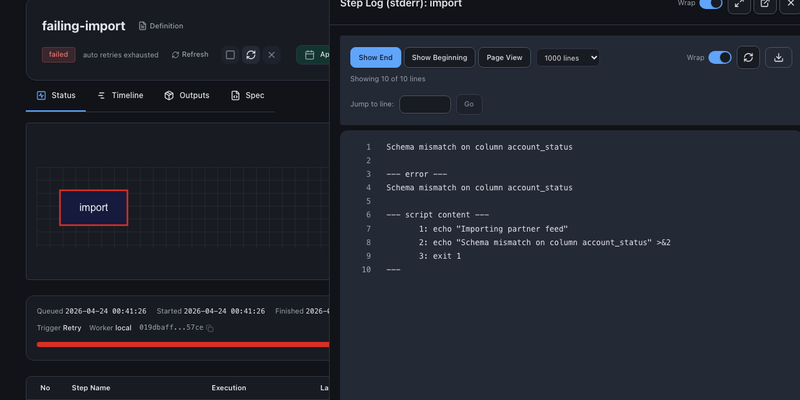Image resolution: width=800 pixels, height=400 pixels.
Task: Click the Show End button
Action: pyautogui.click(x=376, y=58)
